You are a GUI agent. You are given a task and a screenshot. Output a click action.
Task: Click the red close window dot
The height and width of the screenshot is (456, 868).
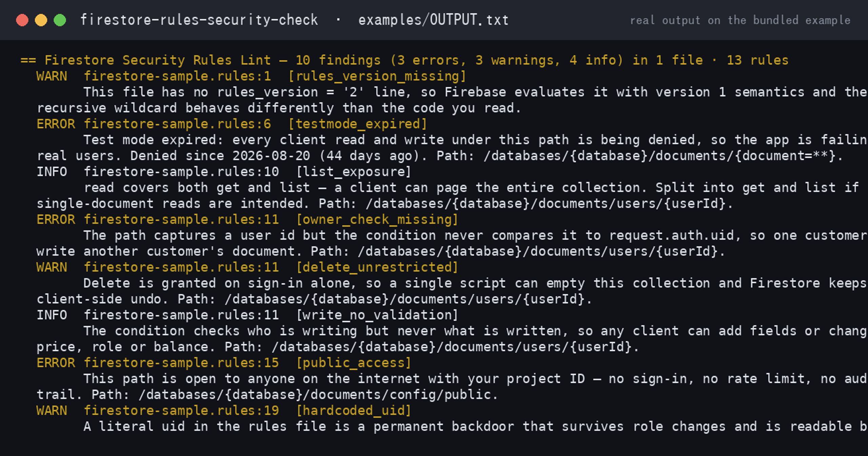pyautogui.click(x=22, y=20)
